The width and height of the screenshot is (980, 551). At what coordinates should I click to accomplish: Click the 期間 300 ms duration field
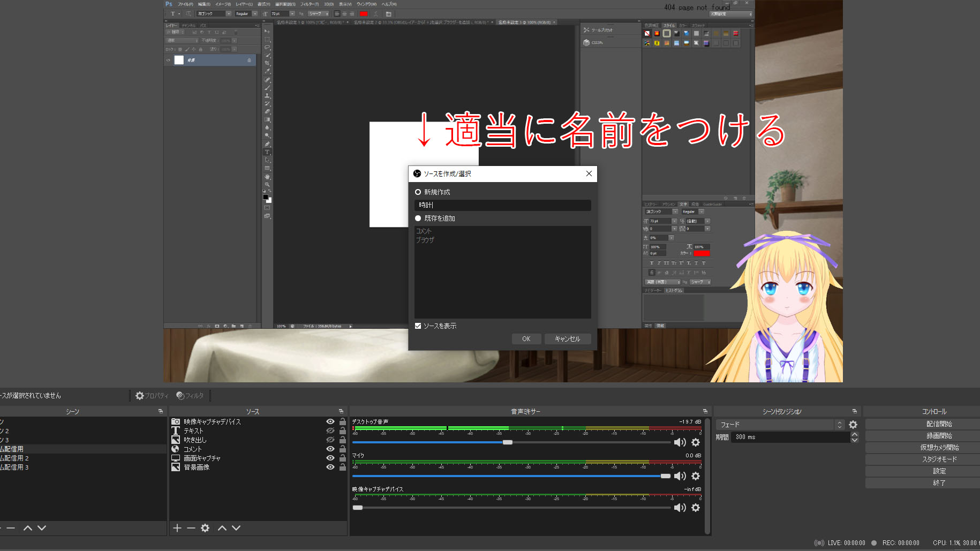[791, 437]
